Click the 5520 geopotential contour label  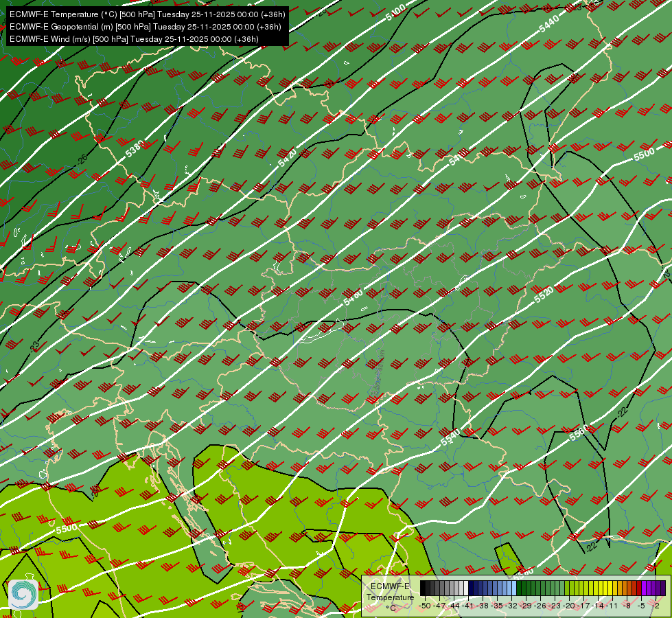click(x=544, y=295)
